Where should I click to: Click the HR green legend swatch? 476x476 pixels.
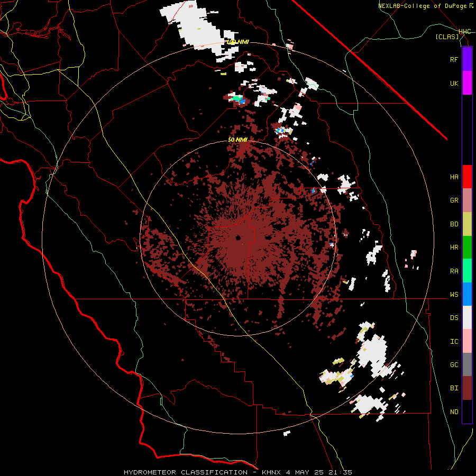point(467,248)
